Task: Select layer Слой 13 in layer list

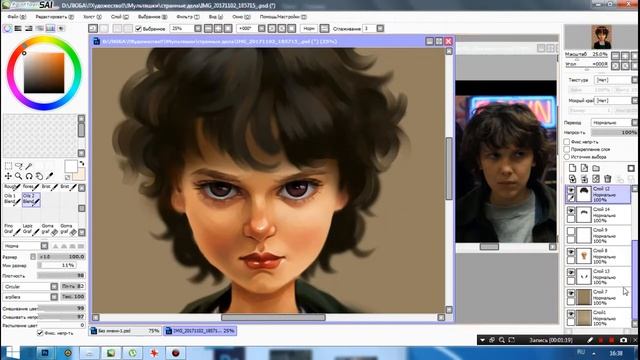Action: 598,276
